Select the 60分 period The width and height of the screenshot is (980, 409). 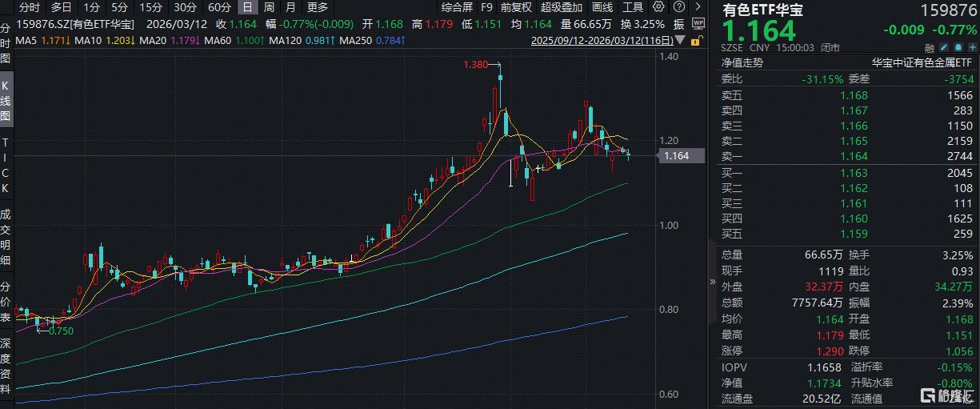tap(219, 7)
